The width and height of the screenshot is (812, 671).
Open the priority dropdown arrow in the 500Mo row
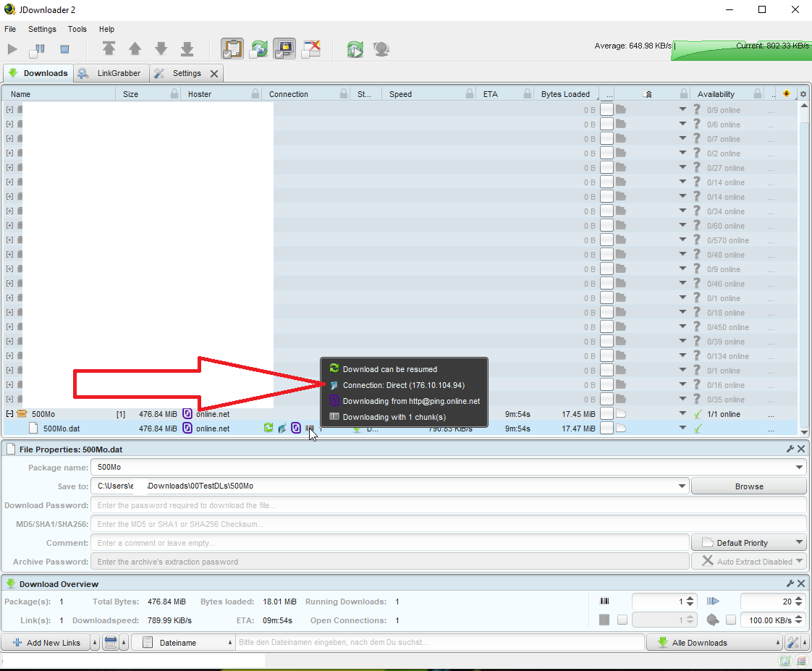[x=682, y=413]
